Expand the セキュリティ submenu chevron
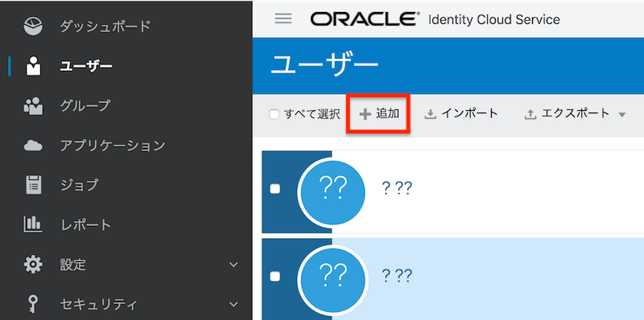The width and height of the screenshot is (644, 320). [x=233, y=305]
